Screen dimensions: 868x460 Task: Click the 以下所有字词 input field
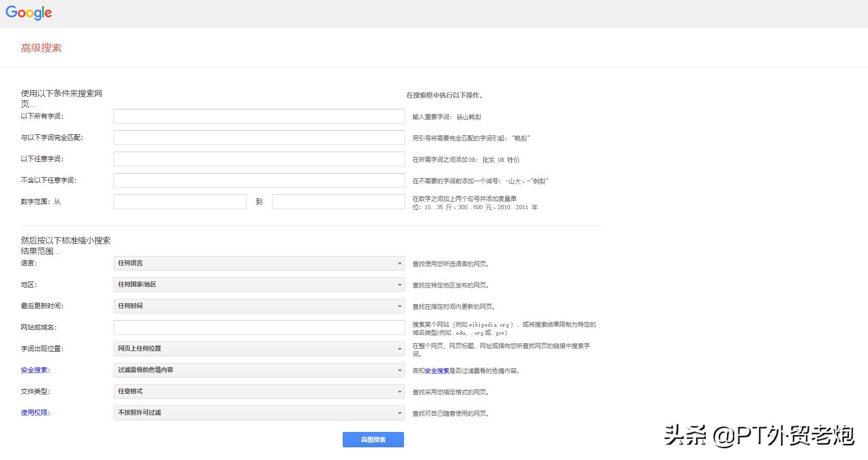coord(259,116)
